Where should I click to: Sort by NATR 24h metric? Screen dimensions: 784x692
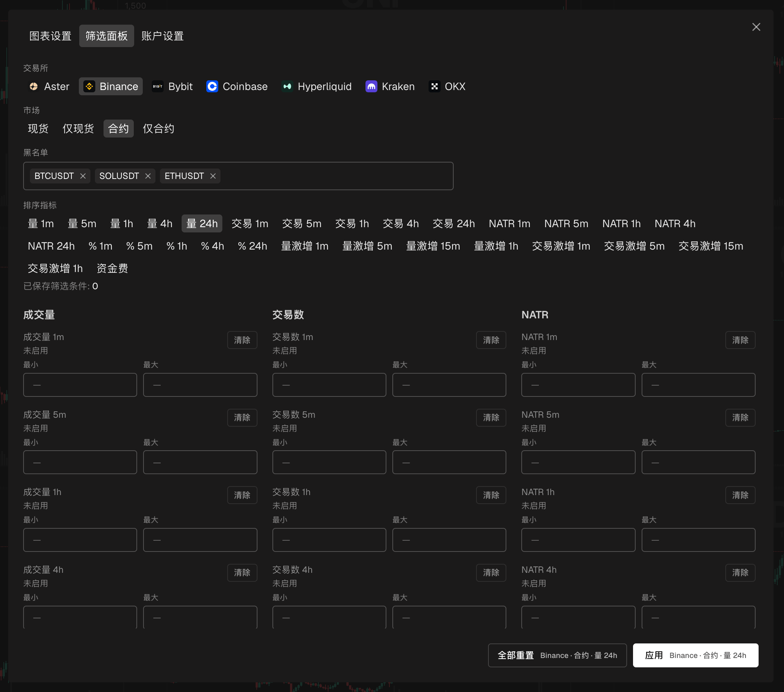click(52, 246)
